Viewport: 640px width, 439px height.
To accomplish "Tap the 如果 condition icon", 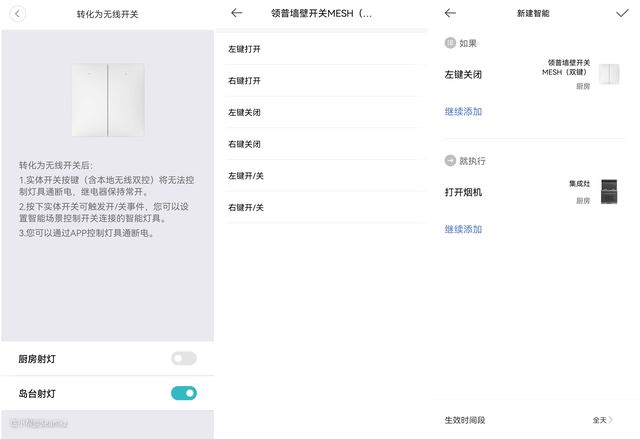I will click(450, 44).
